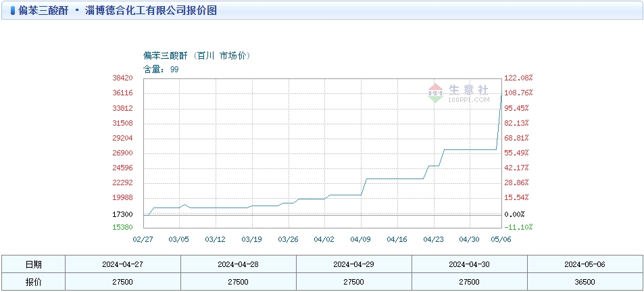Click the 36500 price cell

click(585, 282)
